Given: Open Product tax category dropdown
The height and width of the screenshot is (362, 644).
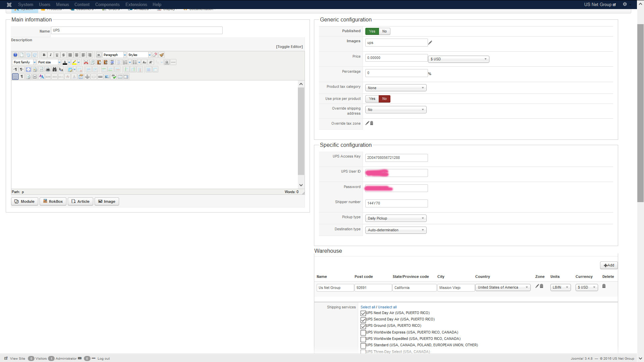Looking at the screenshot, I should point(395,88).
